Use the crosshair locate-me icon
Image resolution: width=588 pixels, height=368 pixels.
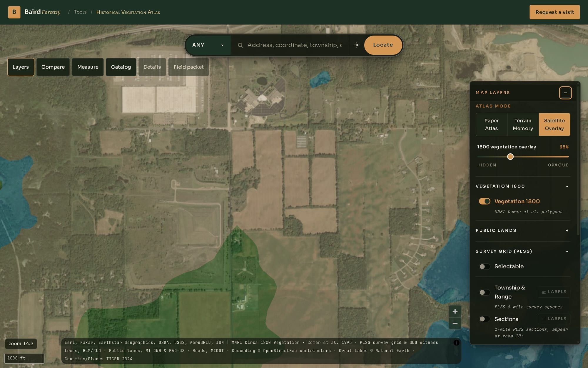coord(357,45)
